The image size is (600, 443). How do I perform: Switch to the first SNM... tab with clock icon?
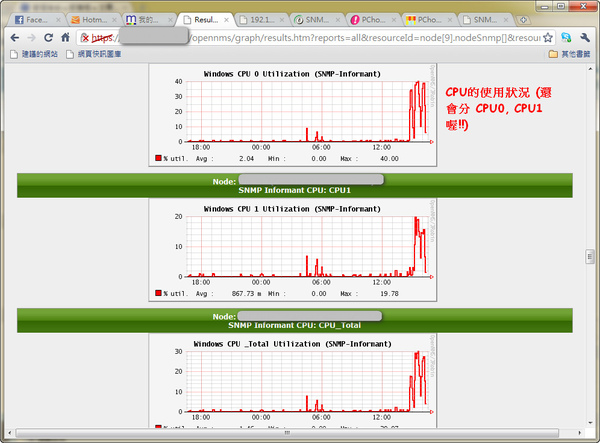315,20
